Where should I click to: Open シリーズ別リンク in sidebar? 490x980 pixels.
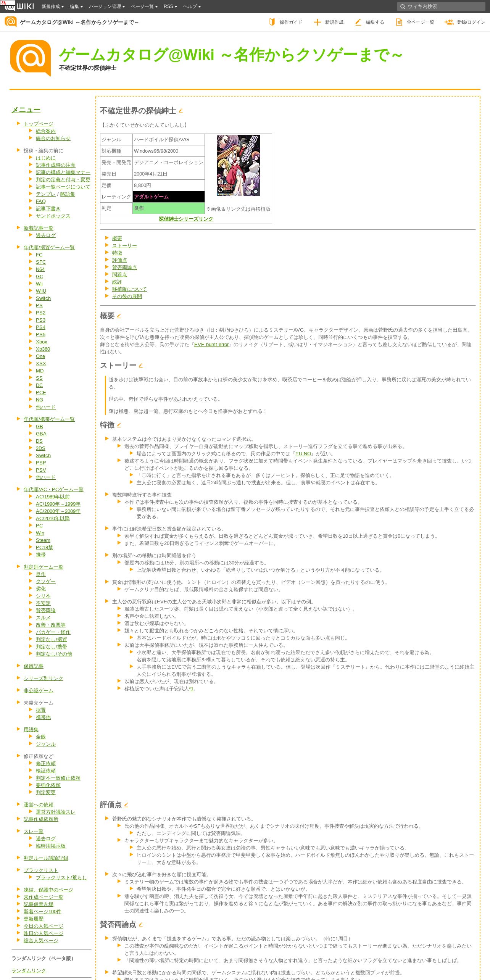click(44, 679)
